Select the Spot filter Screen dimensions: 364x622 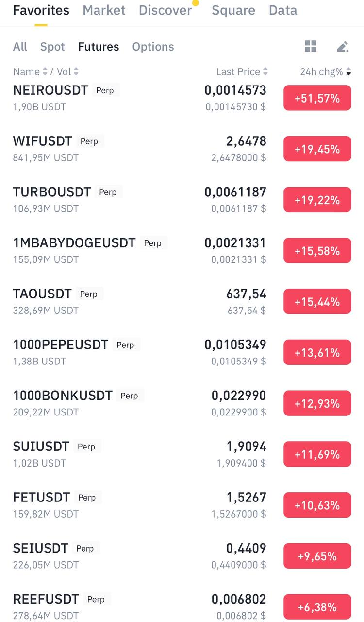tap(52, 47)
